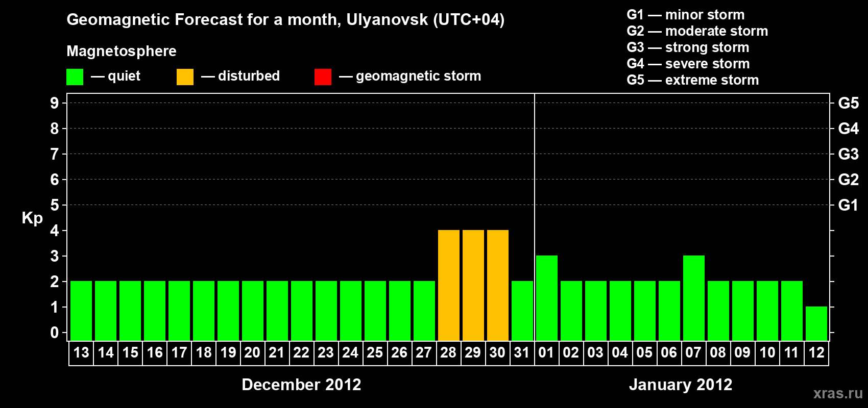The width and height of the screenshot is (868, 408).
Task: Click the green bar for January 07
Action: pyautogui.click(x=694, y=298)
